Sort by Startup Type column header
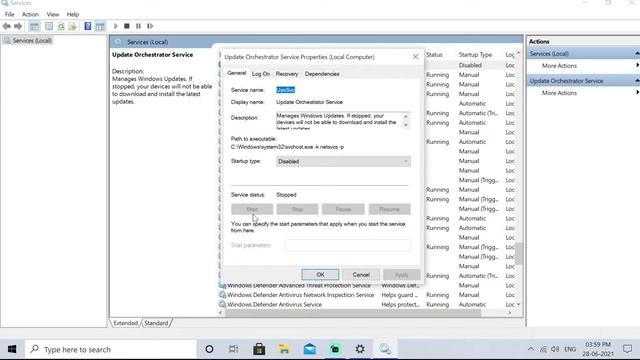 coord(475,55)
